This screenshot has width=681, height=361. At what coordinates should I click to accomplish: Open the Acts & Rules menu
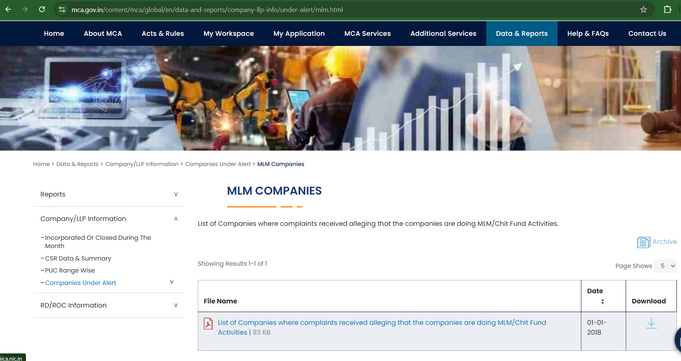(163, 33)
